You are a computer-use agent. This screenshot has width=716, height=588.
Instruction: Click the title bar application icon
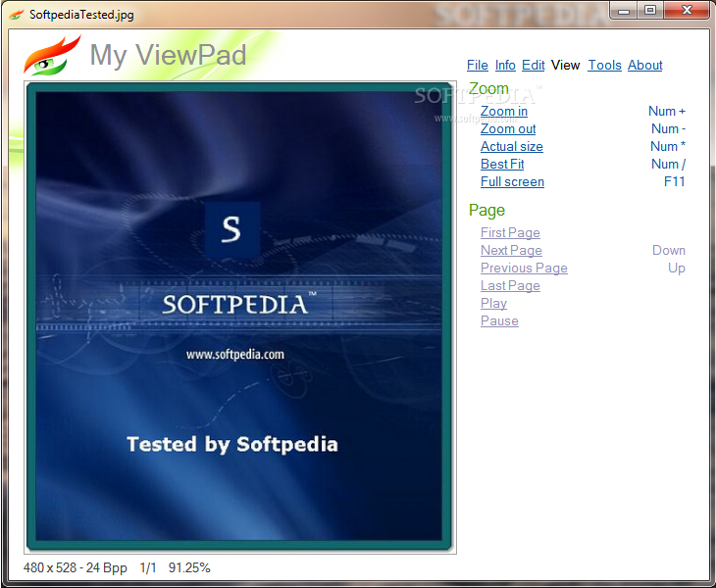point(17,15)
